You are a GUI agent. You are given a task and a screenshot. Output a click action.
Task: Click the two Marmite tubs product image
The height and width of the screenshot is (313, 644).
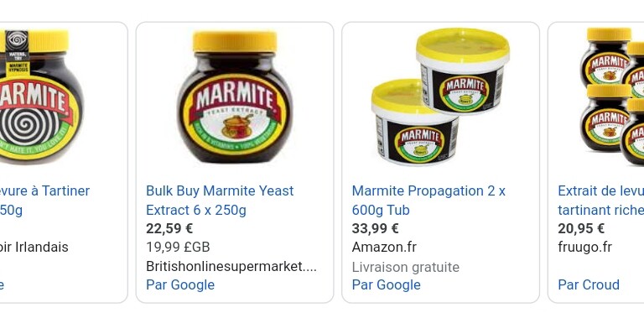tap(440, 97)
